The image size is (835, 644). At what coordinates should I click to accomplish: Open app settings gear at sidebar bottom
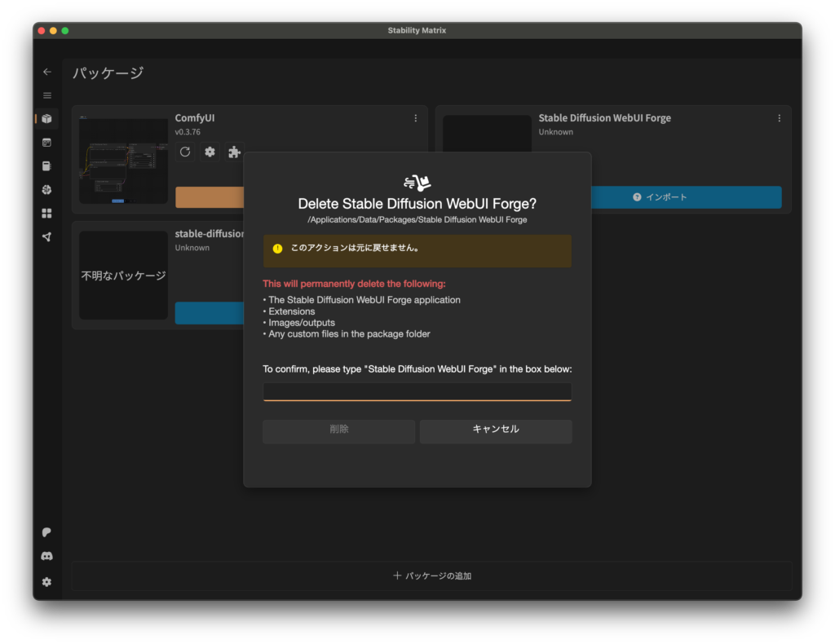click(46, 582)
